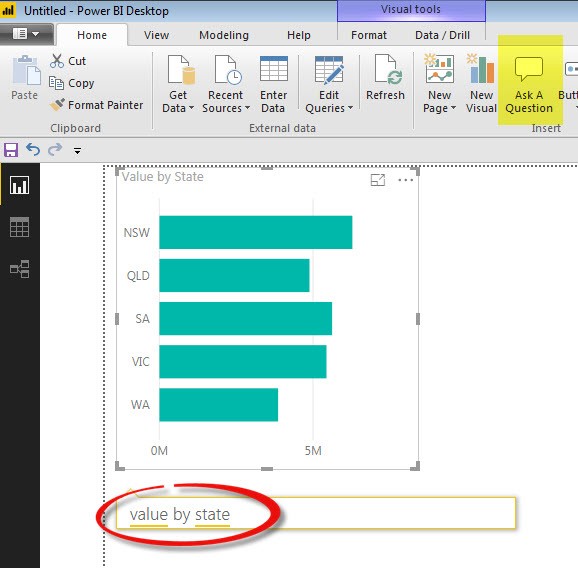This screenshot has width=578, height=568.
Task: Click the right-middle resize handle of the visual
Action: [418, 318]
